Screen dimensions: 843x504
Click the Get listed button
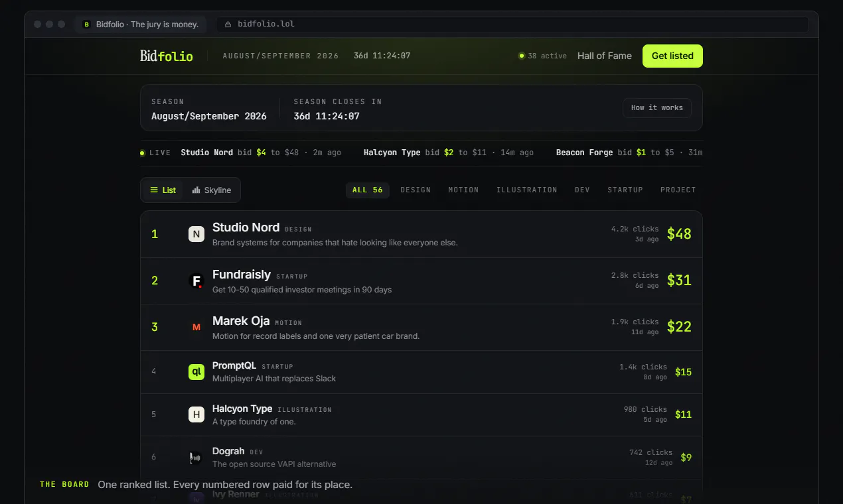tap(672, 56)
